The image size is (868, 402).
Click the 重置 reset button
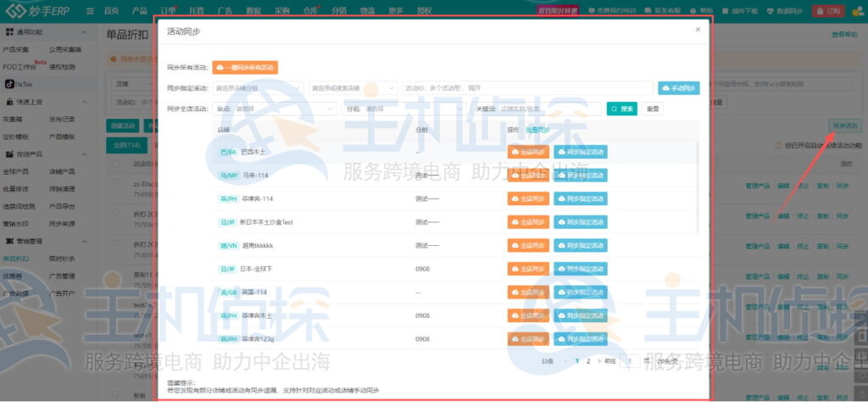(653, 109)
